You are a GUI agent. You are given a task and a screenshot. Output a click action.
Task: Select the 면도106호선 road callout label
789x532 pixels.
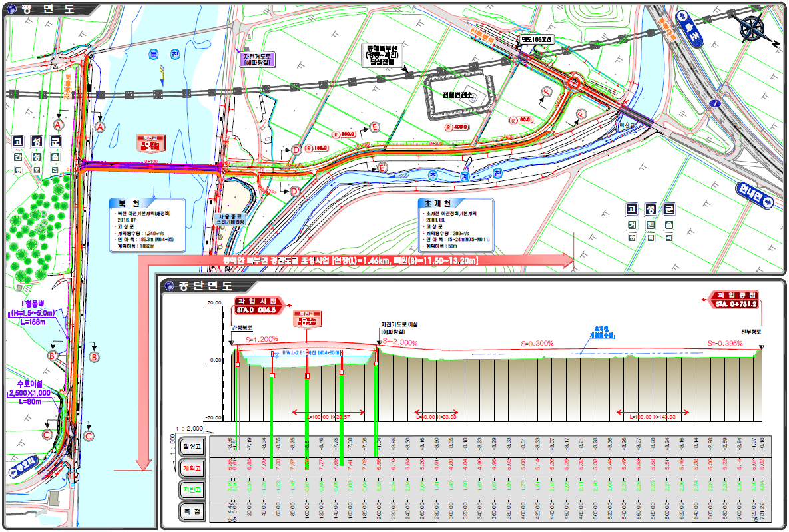pos(537,40)
